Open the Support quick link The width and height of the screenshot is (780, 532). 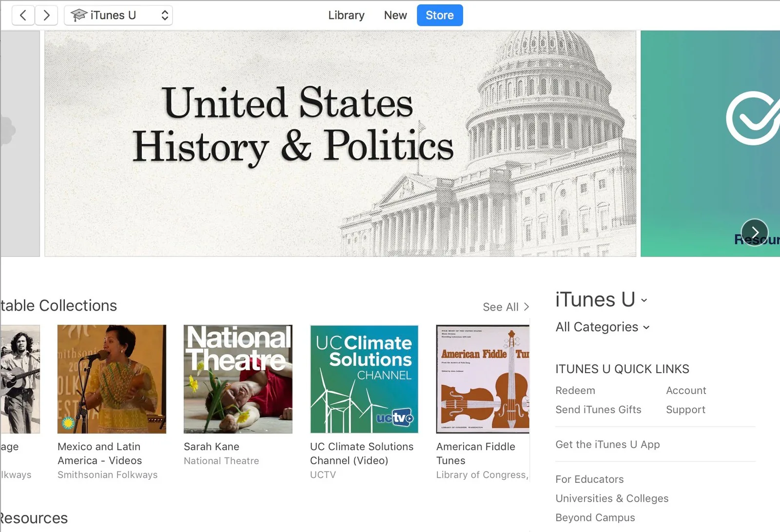[685, 410]
